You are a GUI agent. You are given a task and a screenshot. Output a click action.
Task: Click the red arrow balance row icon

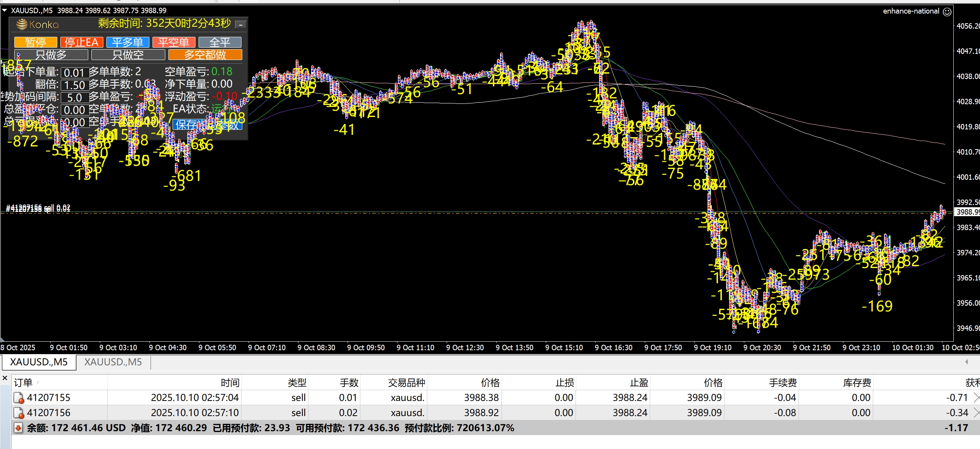click(18, 428)
